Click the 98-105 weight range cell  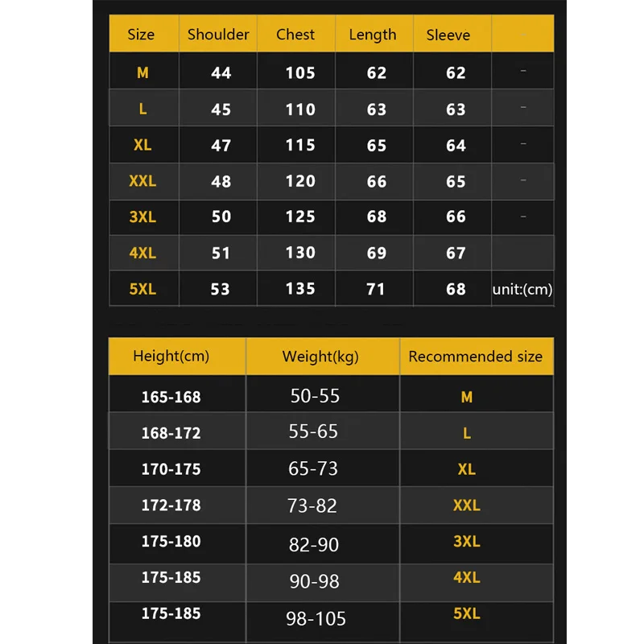(x=316, y=618)
